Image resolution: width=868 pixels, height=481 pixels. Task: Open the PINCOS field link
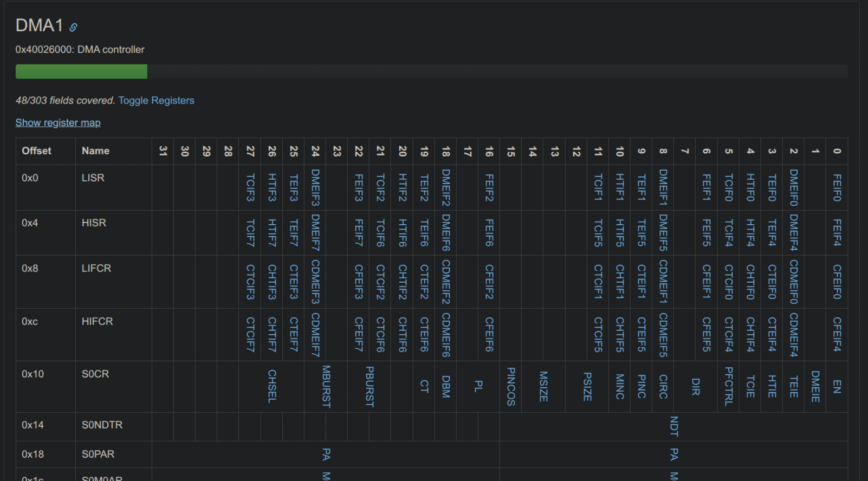coord(510,386)
